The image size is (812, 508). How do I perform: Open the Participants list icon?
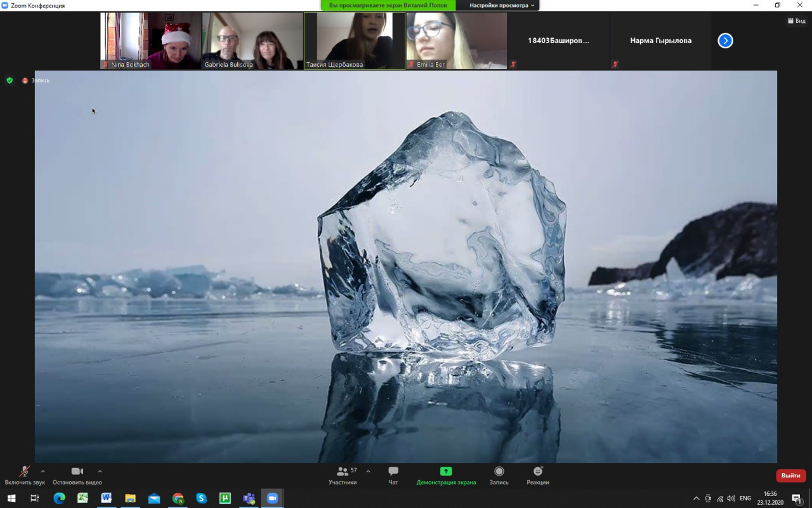(343, 471)
